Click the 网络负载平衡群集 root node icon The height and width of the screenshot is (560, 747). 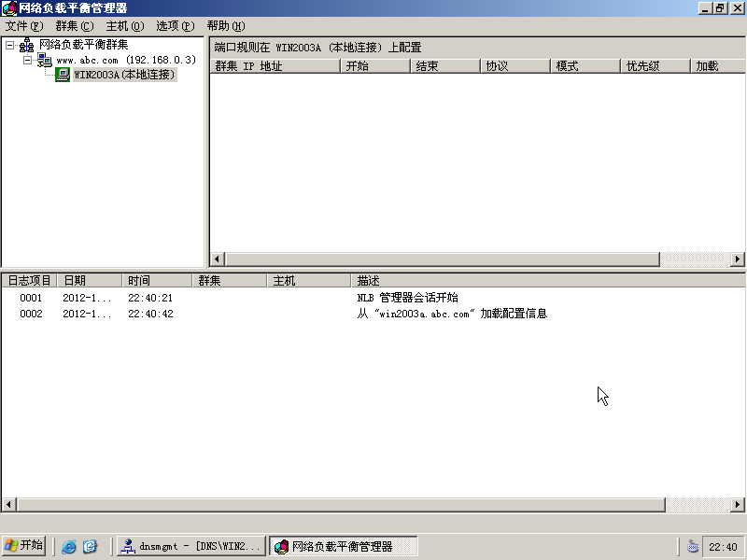coord(25,44)
